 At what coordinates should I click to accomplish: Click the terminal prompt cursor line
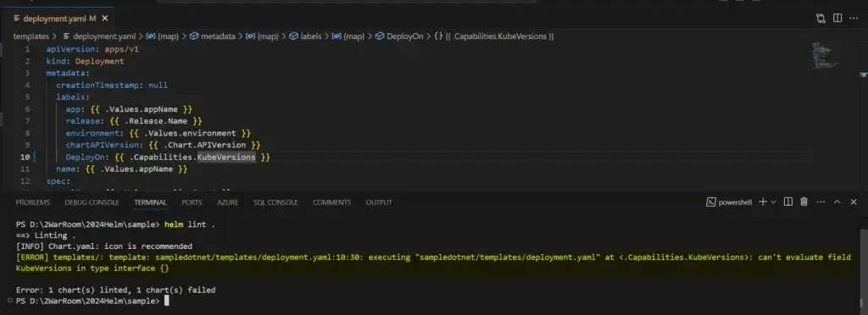[92, 301]
